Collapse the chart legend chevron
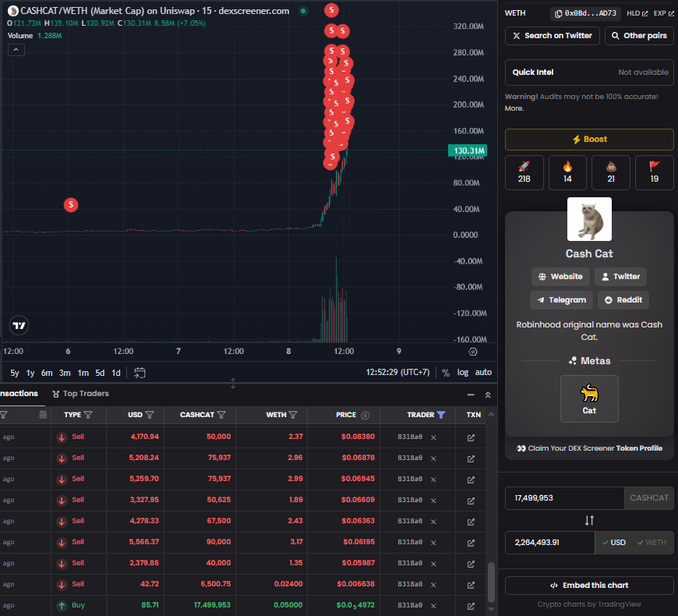 click(16, 50)
